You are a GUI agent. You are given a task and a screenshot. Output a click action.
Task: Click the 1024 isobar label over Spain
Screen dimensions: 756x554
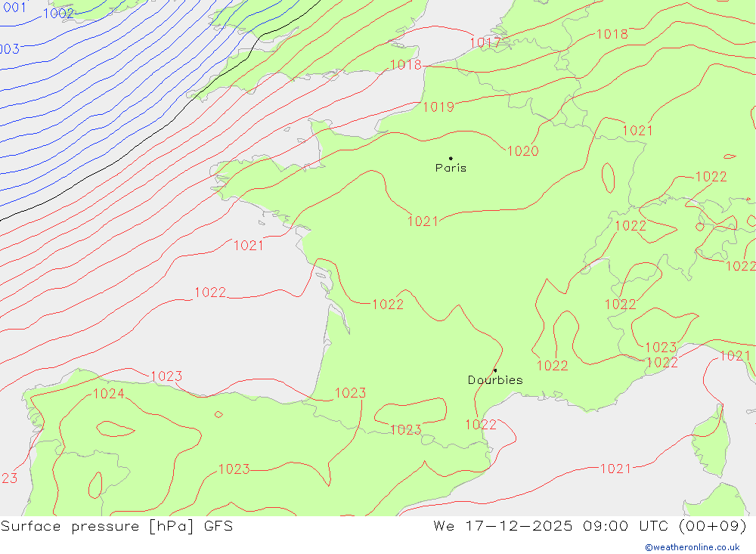coord(108,394)
